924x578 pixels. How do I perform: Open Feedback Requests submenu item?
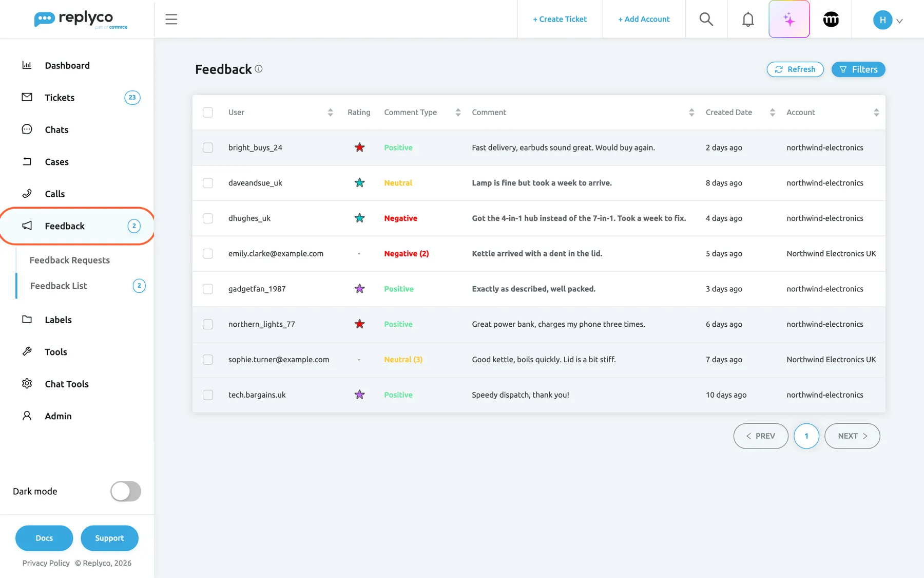(70, 260)
